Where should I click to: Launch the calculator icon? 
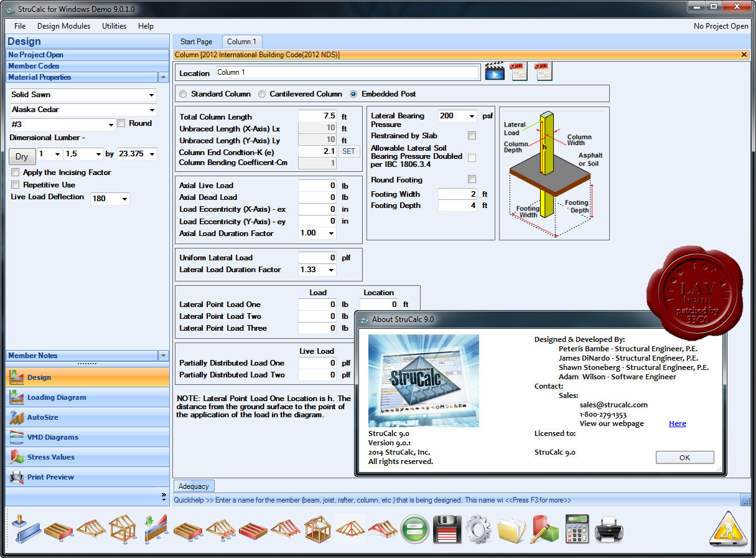point(577,529)
